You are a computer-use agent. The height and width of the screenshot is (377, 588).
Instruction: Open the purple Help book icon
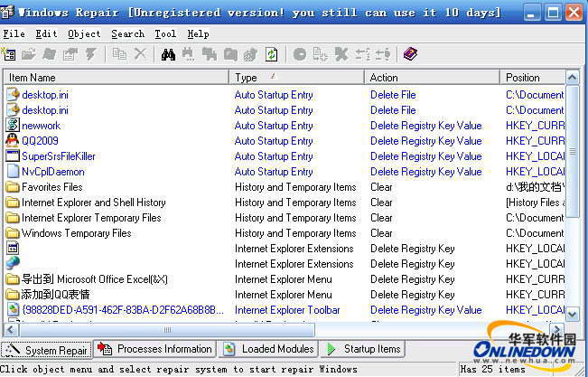(410, 54)
